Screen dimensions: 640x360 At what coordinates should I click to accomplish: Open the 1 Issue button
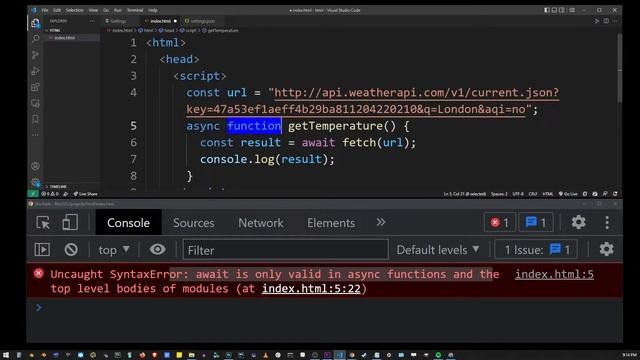coord(536,249)
